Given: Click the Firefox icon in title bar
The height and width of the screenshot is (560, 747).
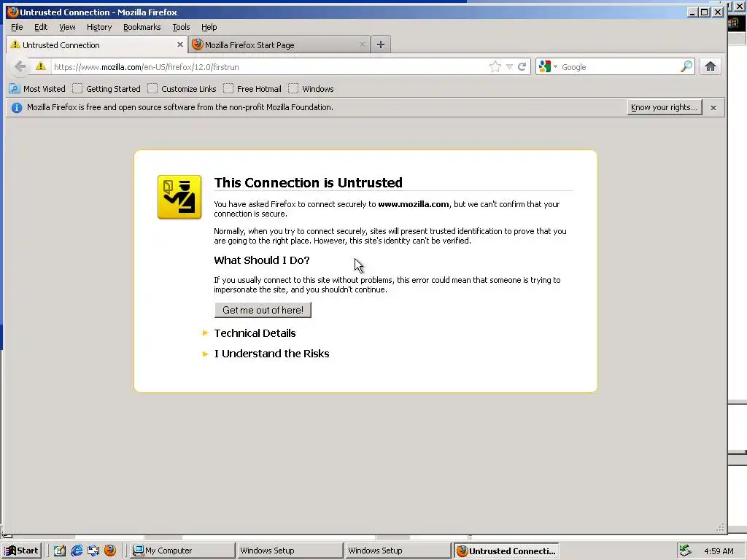Looking at the screenshot, I should [x=12, y=12].
